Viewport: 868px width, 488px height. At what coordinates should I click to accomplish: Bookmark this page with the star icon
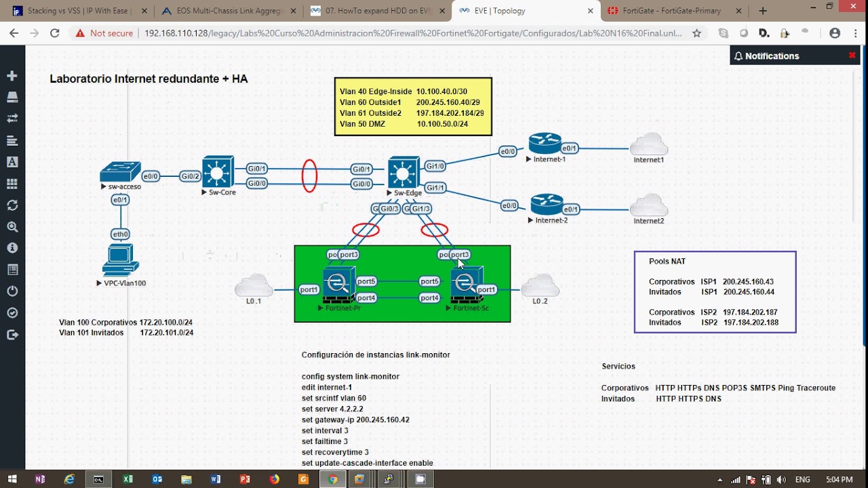click(x=696, y=33)
